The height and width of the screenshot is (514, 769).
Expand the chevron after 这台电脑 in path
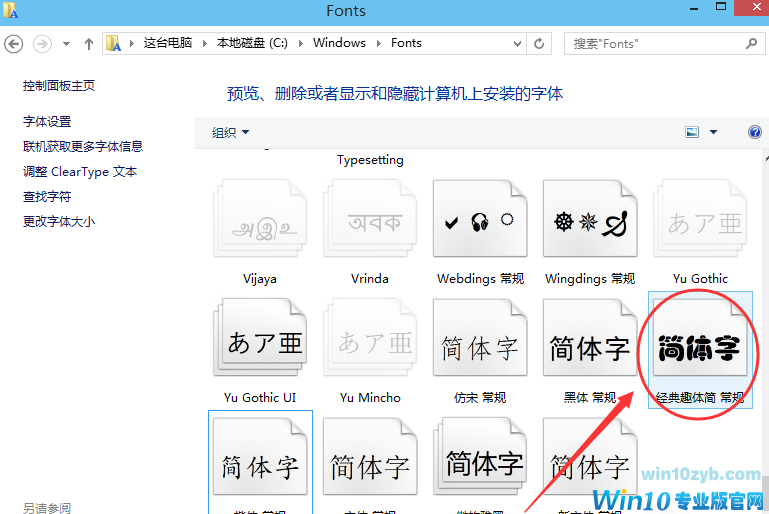[131, 43]
